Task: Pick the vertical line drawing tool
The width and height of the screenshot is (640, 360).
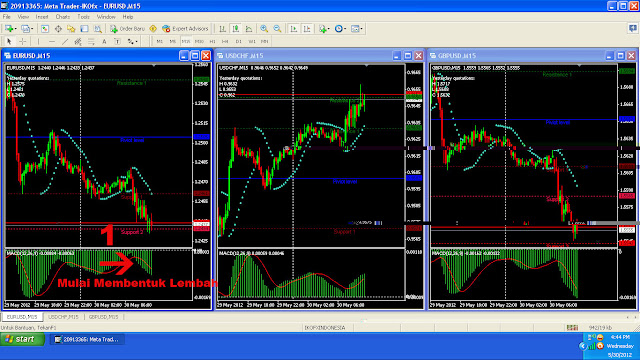Action: (x=38, y=41)
